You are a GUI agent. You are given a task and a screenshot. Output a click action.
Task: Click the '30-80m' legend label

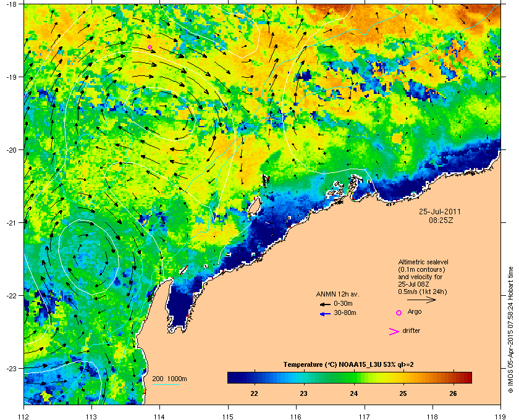(x=345, y=313)
